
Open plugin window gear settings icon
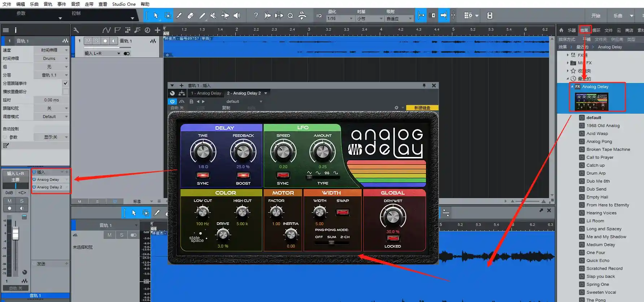[x=396, y=108]
